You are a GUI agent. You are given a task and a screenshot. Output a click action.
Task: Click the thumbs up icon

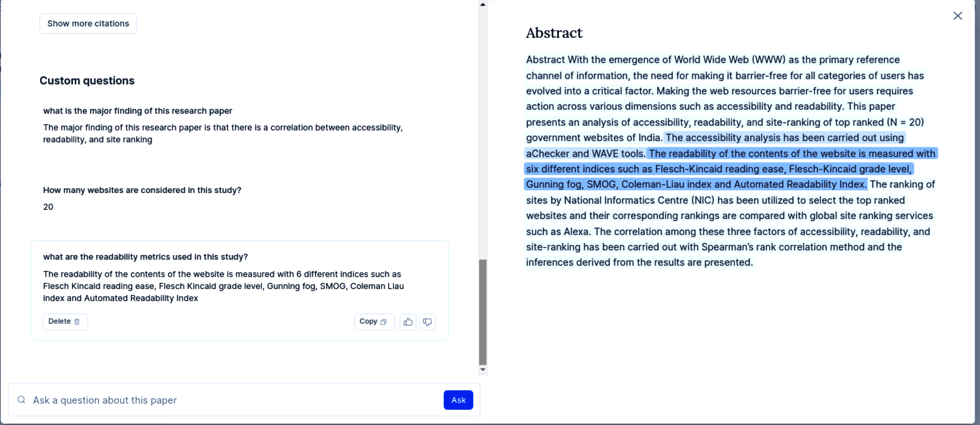point(408,322)
